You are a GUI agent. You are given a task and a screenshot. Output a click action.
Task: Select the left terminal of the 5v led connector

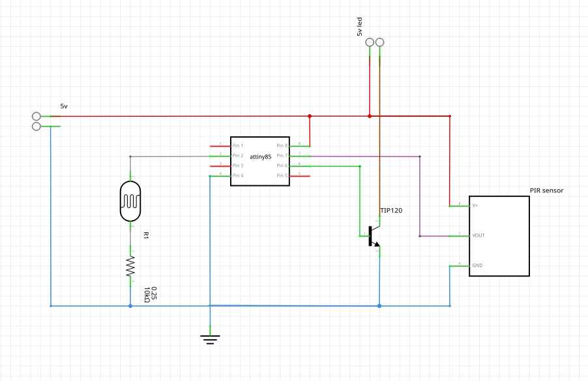pyautogui.click(x=370, y=42)
